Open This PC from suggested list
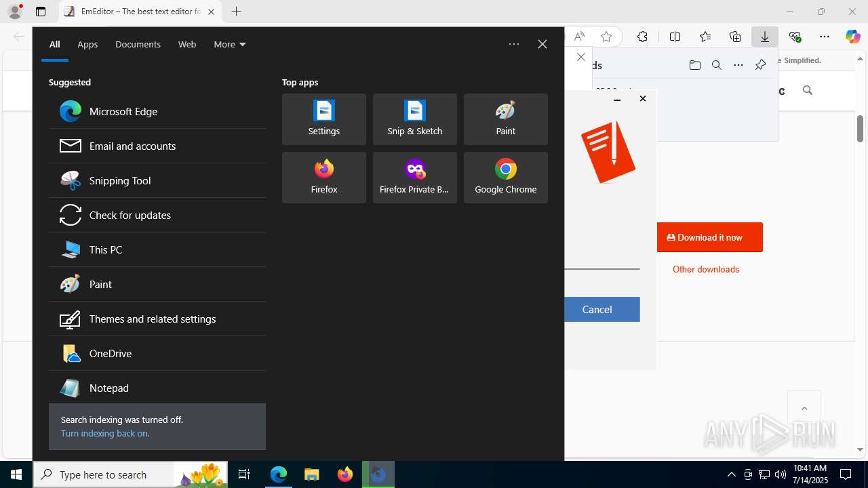 click(157, 249)
